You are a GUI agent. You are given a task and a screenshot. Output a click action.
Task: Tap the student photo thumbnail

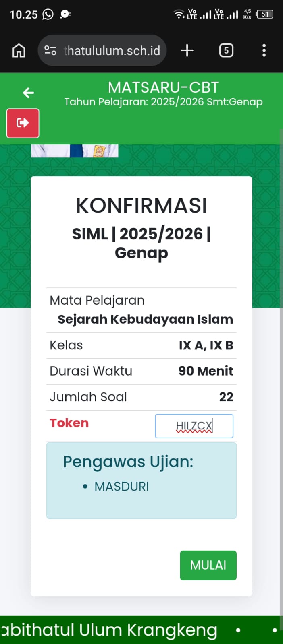click(x=75, y=151)
